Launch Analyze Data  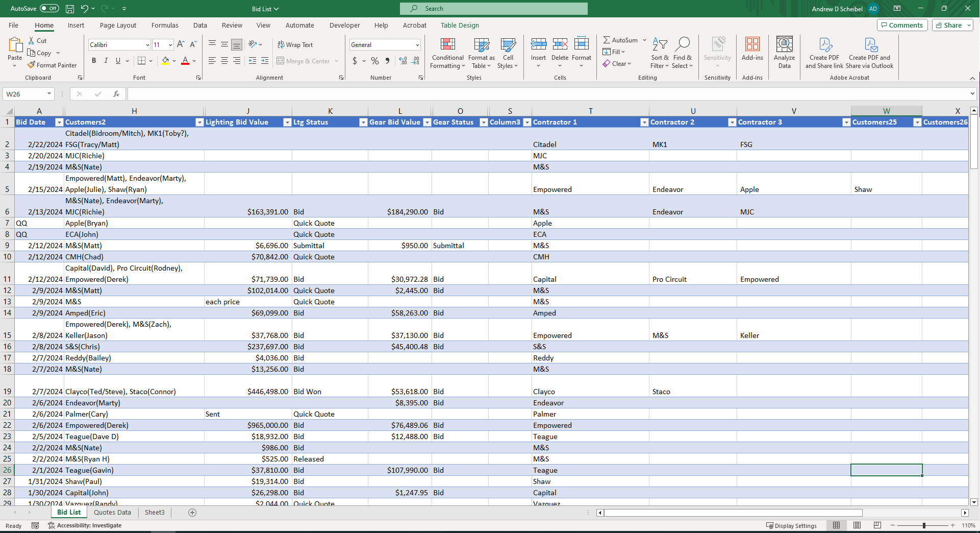coord(784,51)
